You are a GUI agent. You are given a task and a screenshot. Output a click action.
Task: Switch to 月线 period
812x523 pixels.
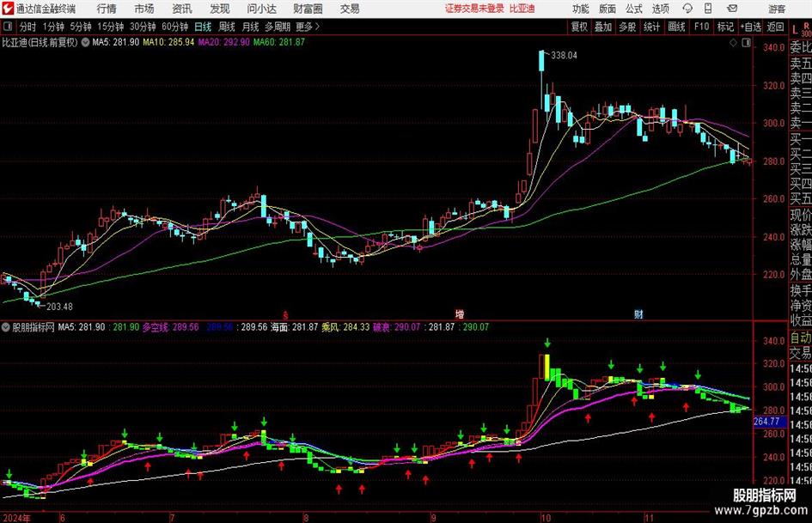(251, 27)
